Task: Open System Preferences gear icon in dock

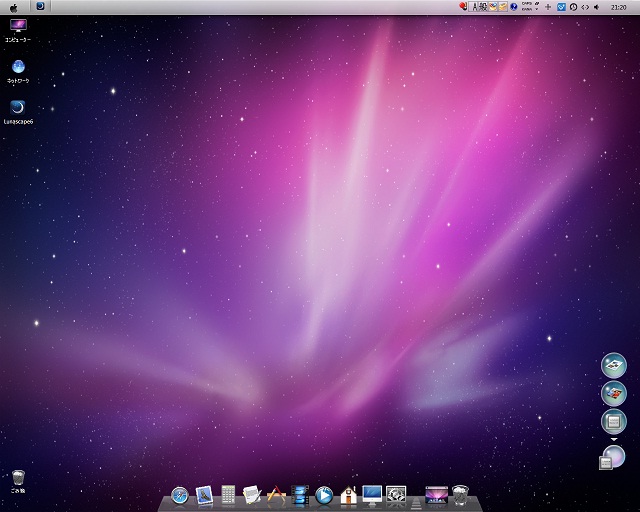Action: [396, 495]
